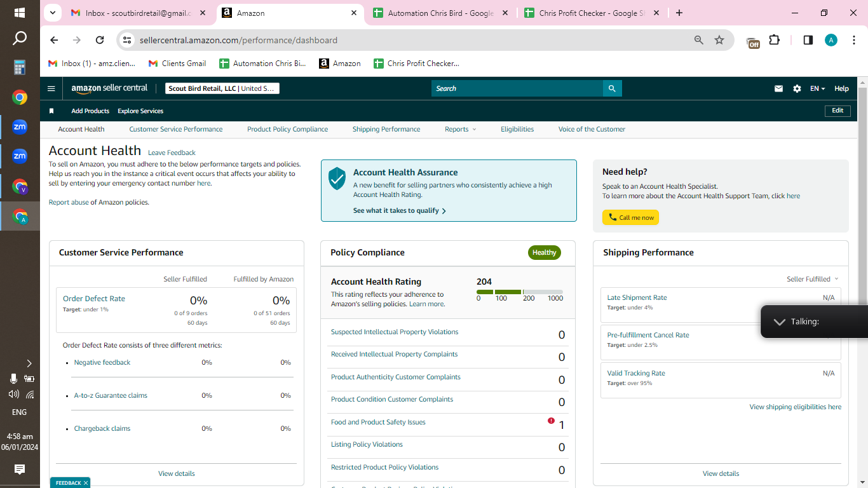Open the Chargeback claims link
This screenshot has height=488, width=868.
click(102, 428)
